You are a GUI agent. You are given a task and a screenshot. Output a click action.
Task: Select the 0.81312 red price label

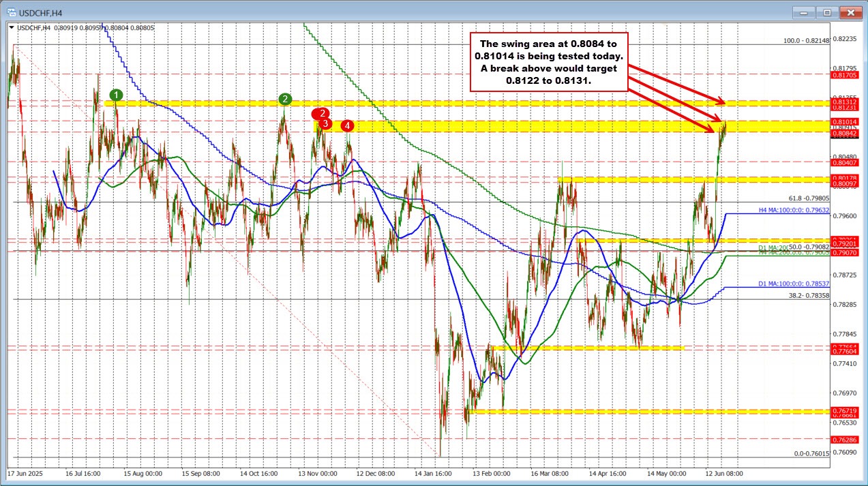click(x=843, y=101)
